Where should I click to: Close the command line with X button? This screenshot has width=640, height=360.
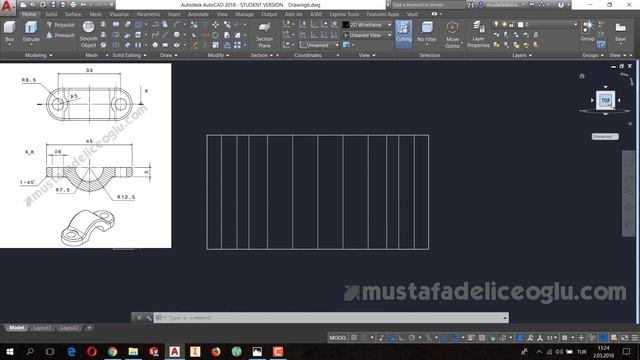coord(139,318)
